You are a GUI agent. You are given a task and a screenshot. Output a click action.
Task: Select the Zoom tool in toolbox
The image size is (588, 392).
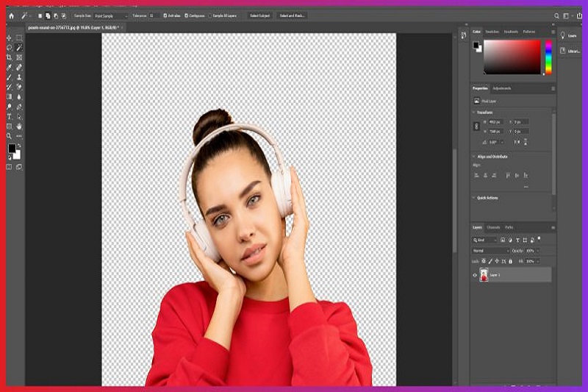coord(9,136)
